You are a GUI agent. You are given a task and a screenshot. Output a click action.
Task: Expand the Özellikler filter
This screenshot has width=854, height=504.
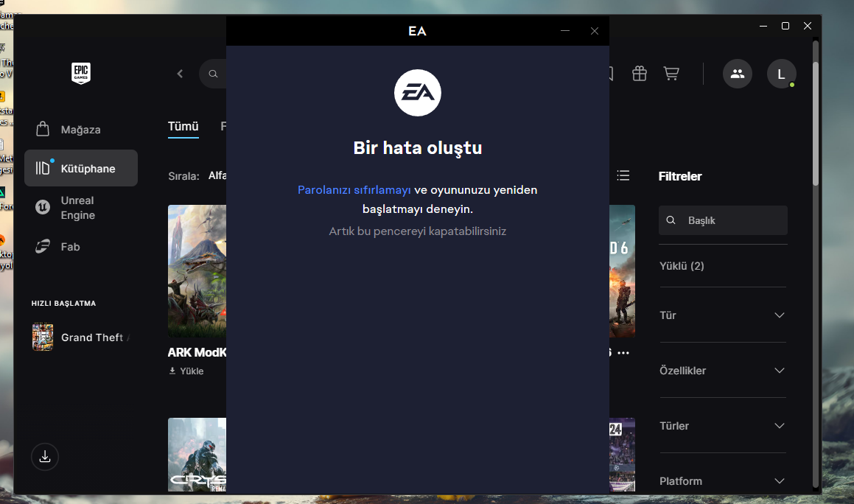click(x=722, y=371)
